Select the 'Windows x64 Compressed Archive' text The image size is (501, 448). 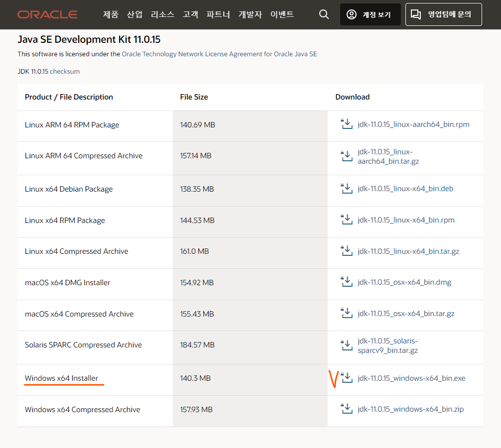point(83,409)
